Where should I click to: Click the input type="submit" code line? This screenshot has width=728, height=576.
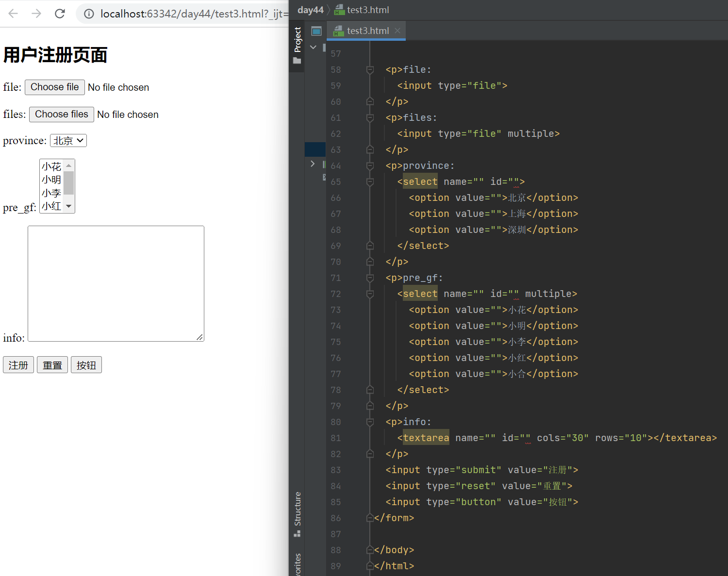[482, 470]
